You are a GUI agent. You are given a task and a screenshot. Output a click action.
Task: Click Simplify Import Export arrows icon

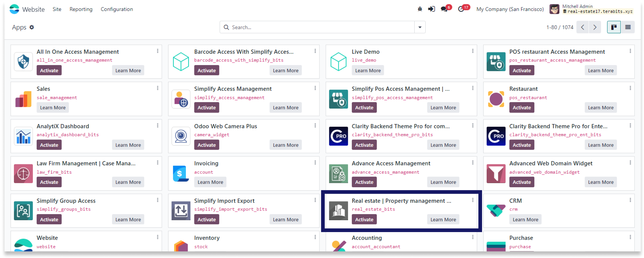[x=181, y=210]
